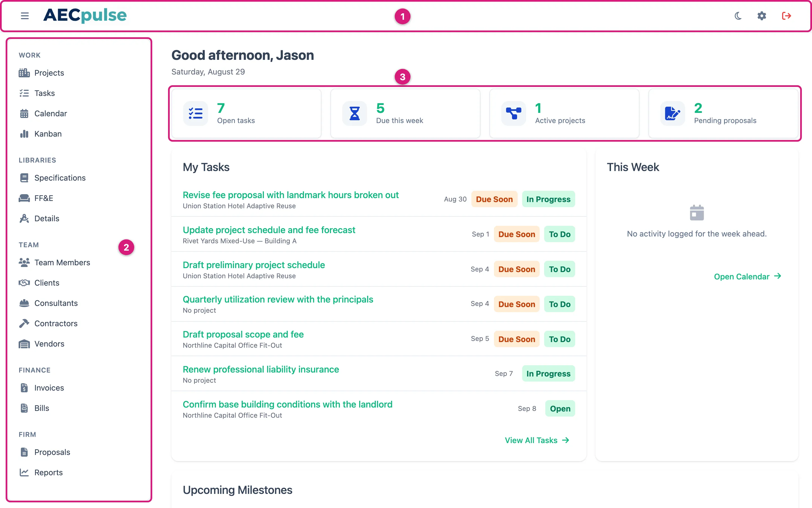Click the Pending proposals signature icon

tap(672, 113)
